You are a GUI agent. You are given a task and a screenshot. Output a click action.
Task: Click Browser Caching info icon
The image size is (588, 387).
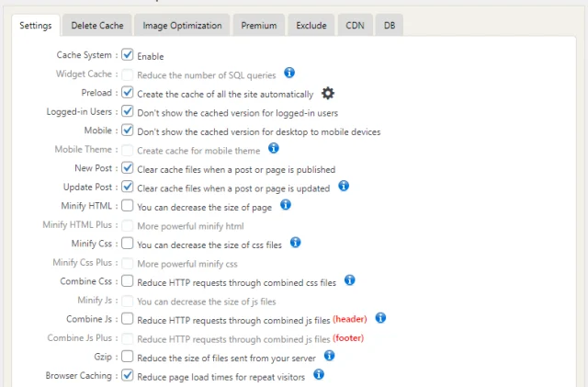(319, 374)
